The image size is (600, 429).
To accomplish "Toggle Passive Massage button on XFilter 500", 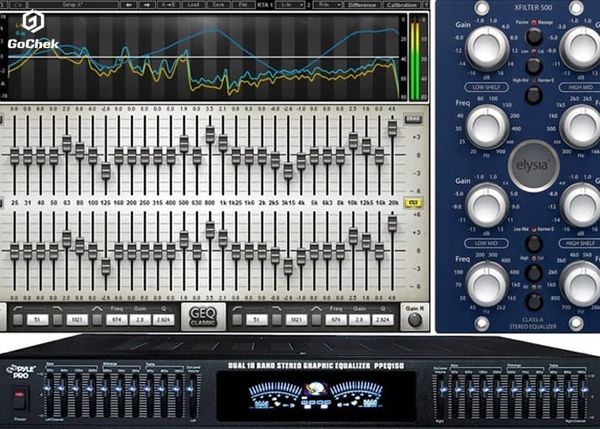I will coord(534,36).
